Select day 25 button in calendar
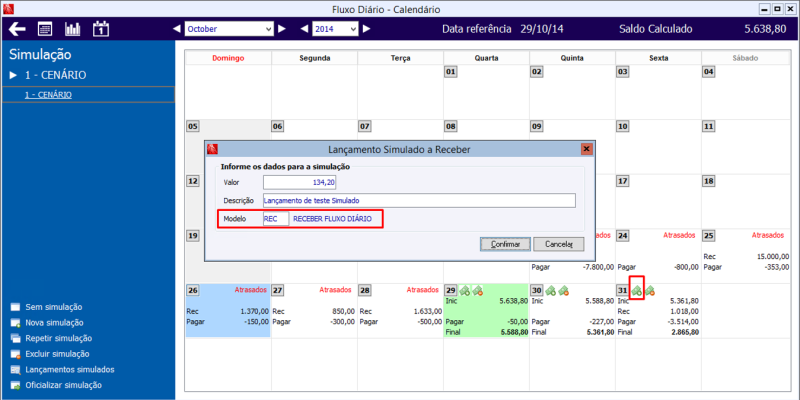 tap(709, 236)
